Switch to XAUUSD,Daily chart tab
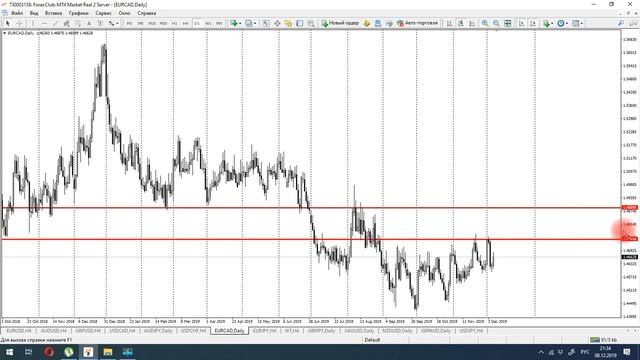Viewport: 640px width, 360px height. click(359, 331)
